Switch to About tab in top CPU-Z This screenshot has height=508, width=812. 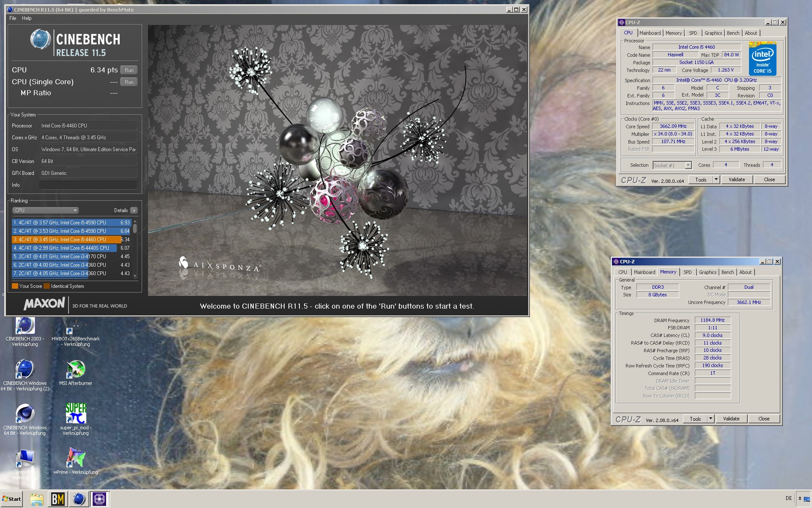[x=751, y=33]
